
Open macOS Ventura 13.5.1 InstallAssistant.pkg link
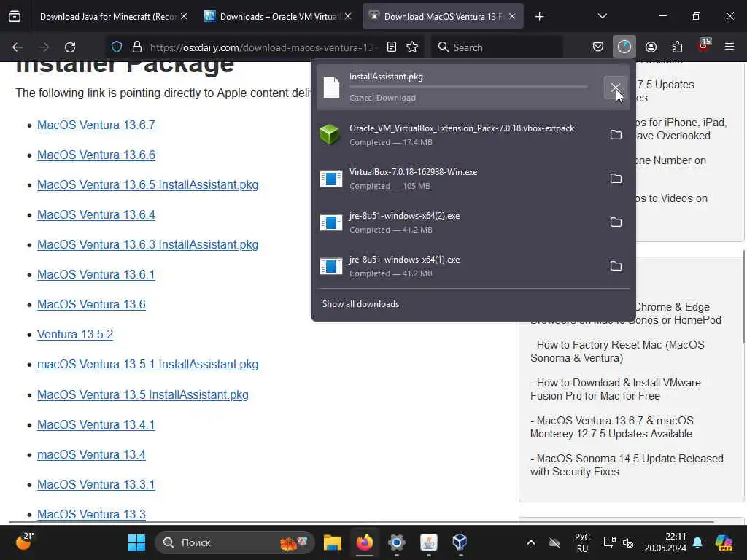147,365
